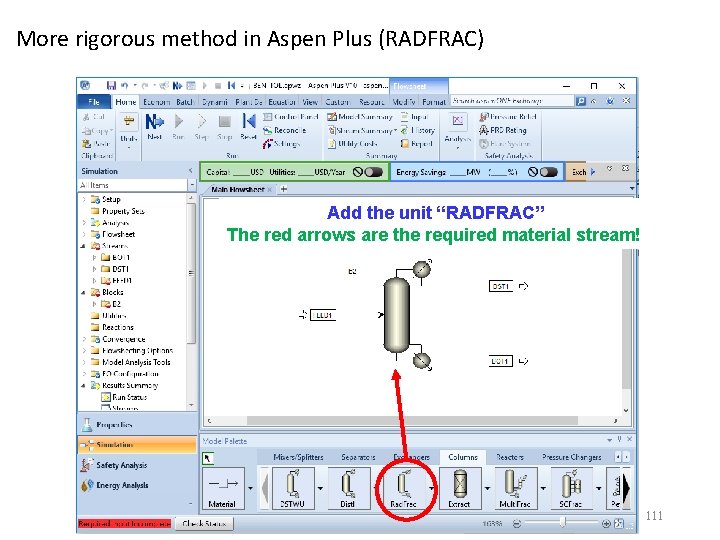This screenshot has width=720, height=540.
Task: Open the Safety Analysis environment
Action: click(137, 465)
